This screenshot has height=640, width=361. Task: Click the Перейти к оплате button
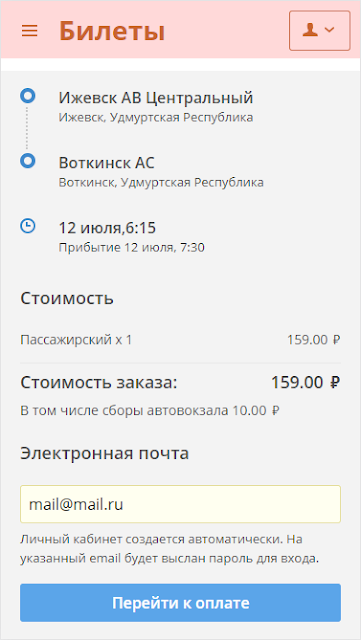[x=180, y=603]
